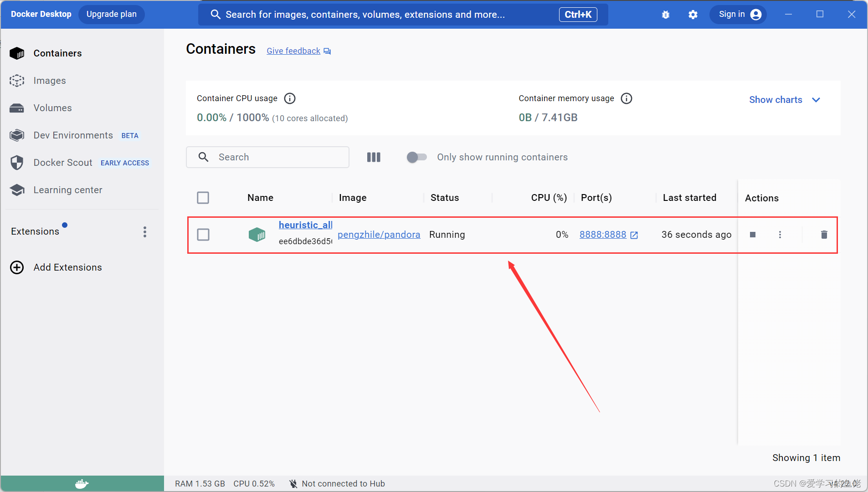868x492 pixels.
Task: Click the pengzhile/pandora image link
Action: 379,235
